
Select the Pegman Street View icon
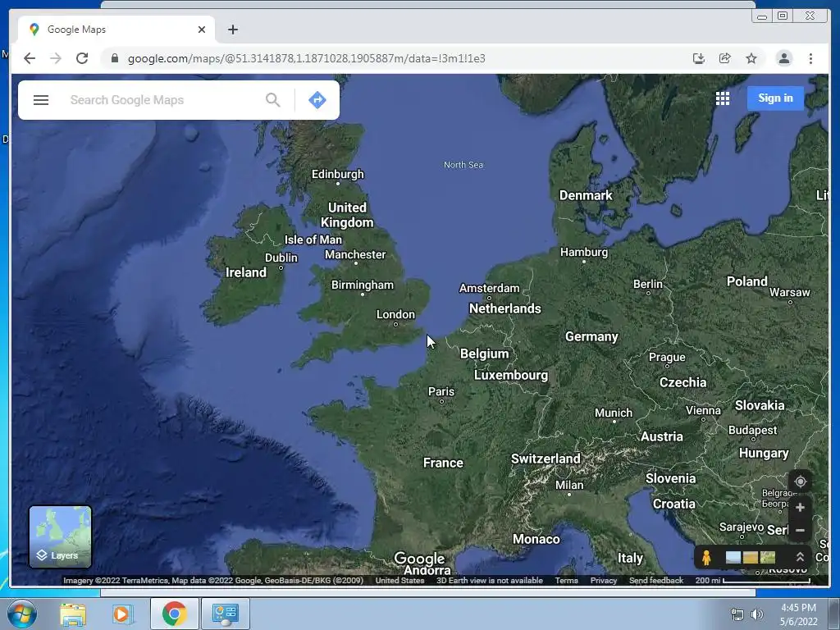(706, 558)
